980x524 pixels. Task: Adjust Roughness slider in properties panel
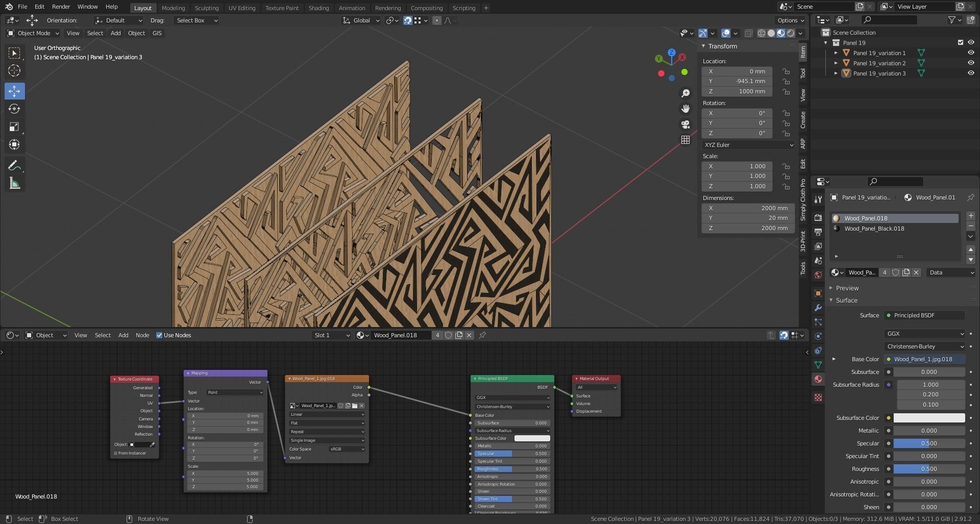[929, 469]
